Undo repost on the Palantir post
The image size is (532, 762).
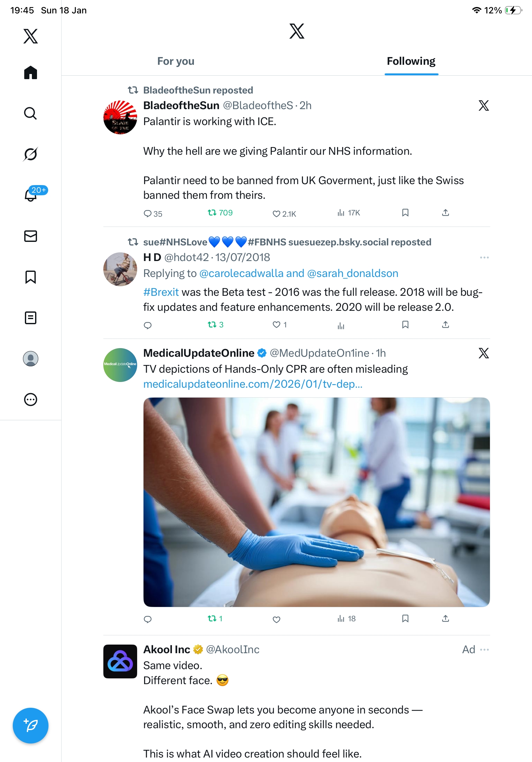(220, 213)
